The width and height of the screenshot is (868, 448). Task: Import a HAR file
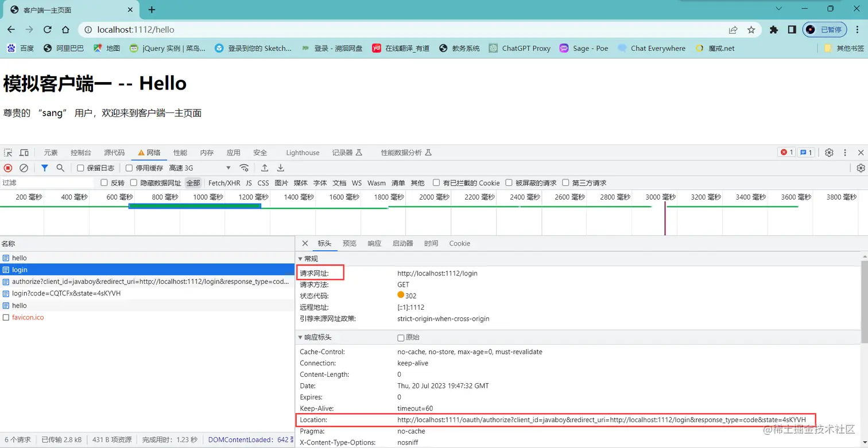265,168
